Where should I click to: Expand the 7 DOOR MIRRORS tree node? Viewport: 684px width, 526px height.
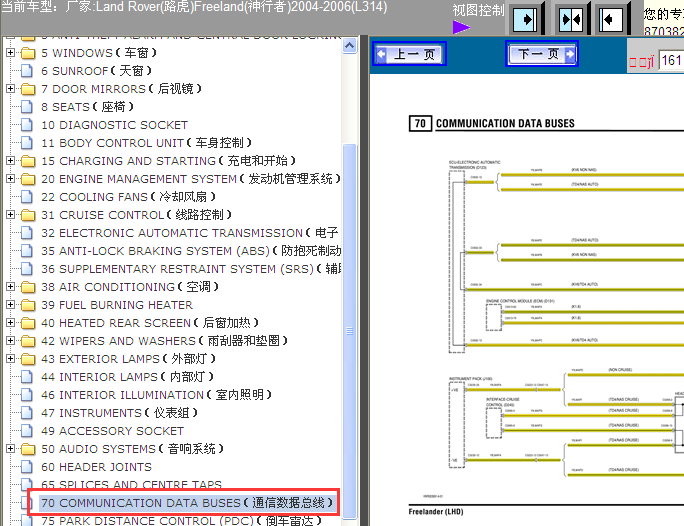(x=10, y=89)
